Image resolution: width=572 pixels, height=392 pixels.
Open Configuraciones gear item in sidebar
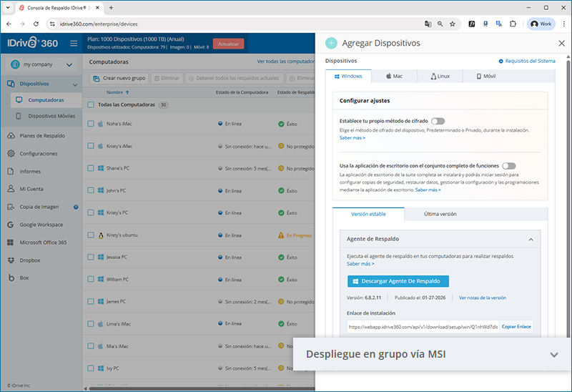click(x=39, y=154)
